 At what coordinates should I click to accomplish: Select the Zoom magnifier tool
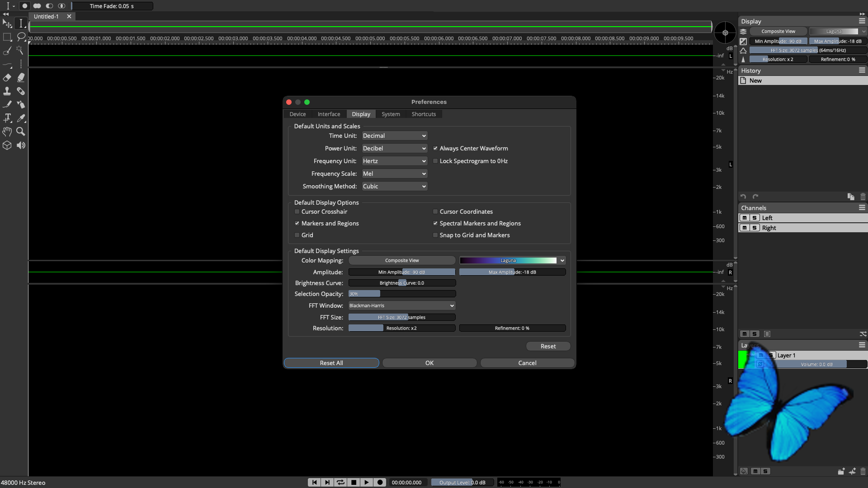pos(21,131)
